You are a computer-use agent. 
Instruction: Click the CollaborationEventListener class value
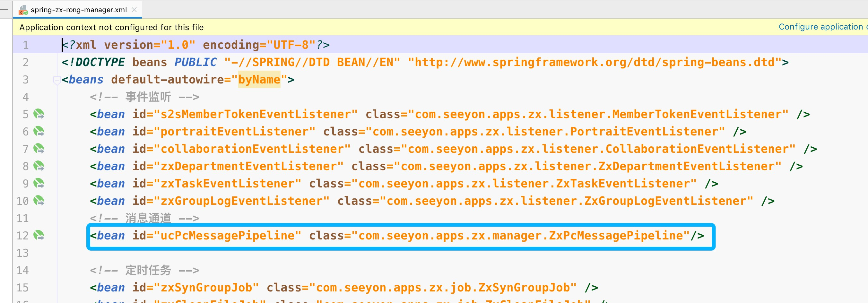598,149
